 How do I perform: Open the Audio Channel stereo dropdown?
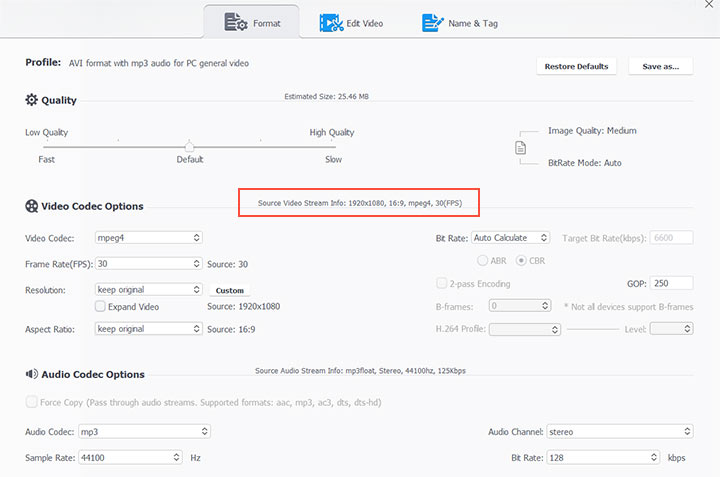click(620, 432)
